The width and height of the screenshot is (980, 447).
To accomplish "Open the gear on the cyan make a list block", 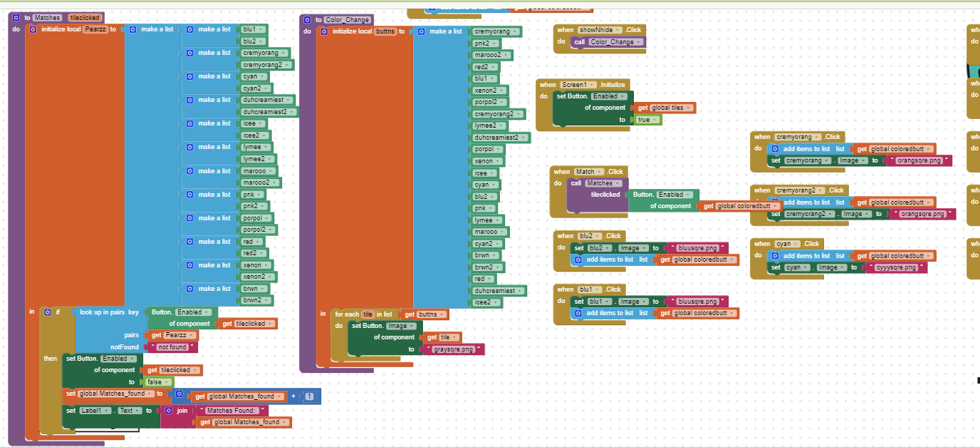I will pyautogui.click(x=191, y=76).
